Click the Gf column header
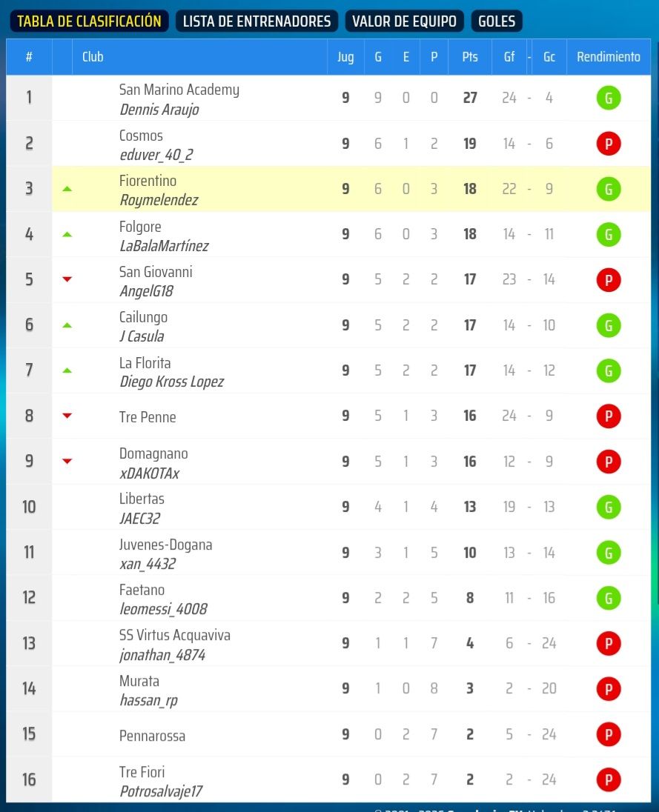The width and height of the screenshot is (659, 812). [509, 57]
